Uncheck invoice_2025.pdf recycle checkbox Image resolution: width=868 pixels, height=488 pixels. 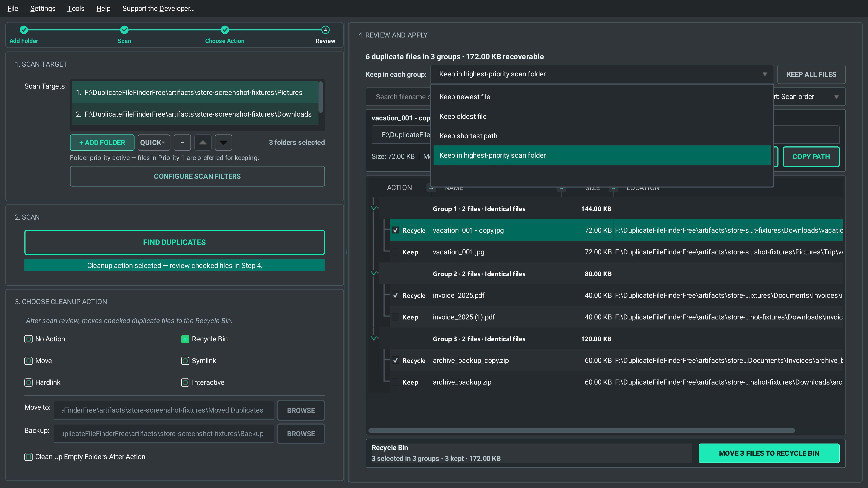(x=396, y=295)
